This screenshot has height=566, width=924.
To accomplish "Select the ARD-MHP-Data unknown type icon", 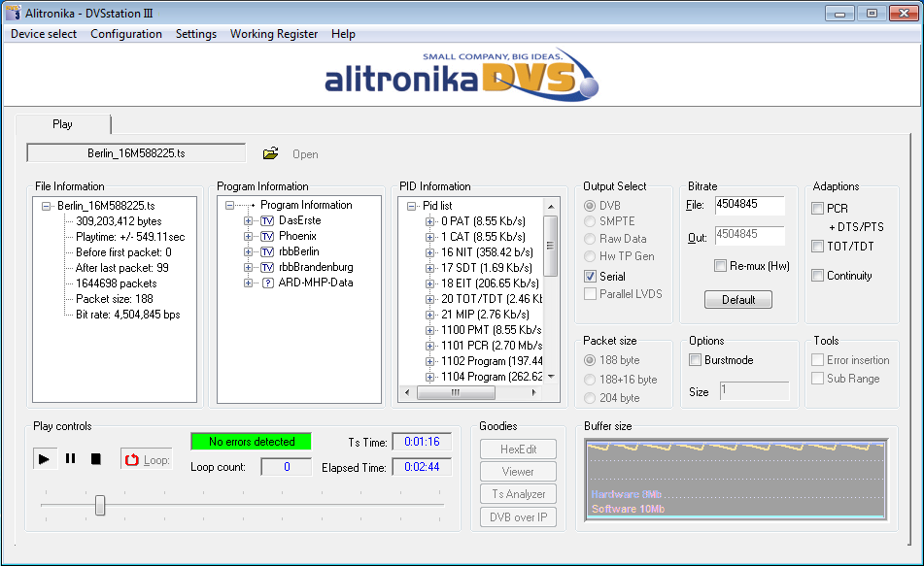I will [267, 283].
